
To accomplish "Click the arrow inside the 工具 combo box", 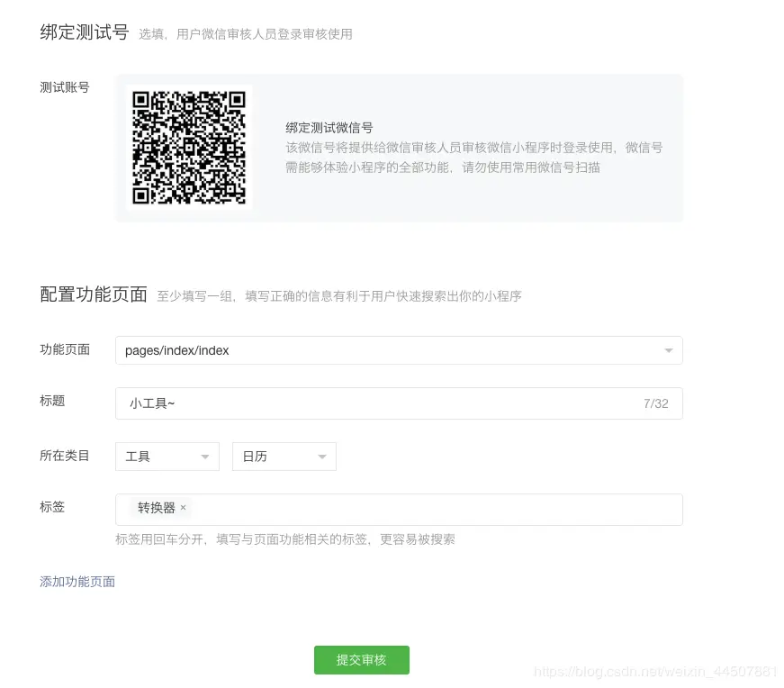I will (x=205, y=457).
